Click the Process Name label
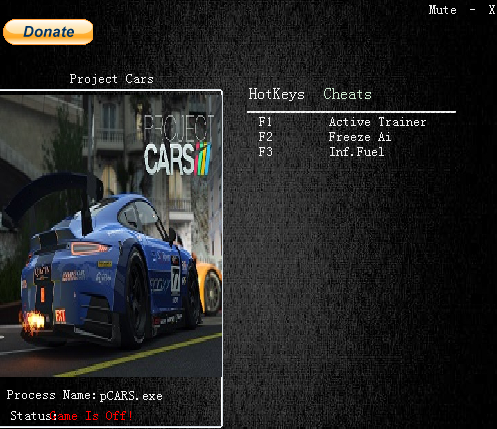 [51, 395]
